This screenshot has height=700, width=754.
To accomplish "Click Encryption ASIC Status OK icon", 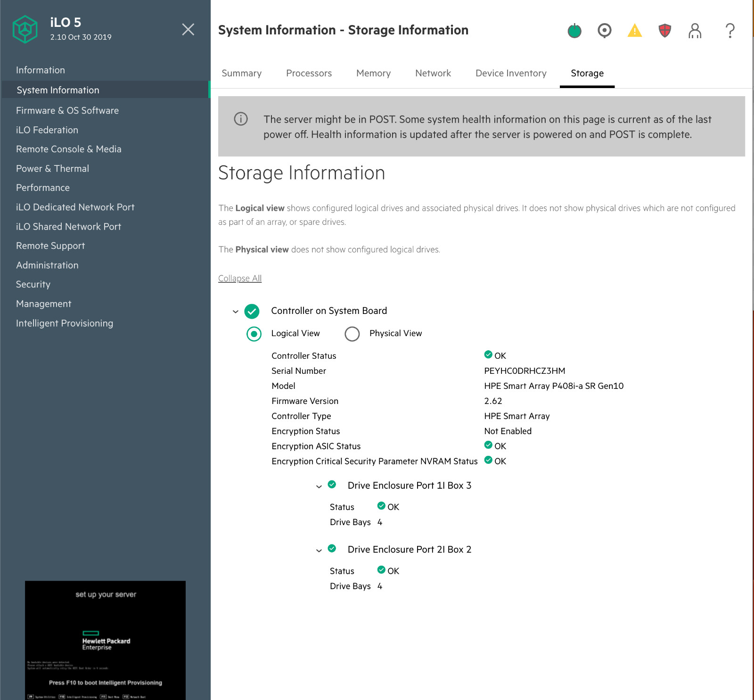I will coord(488,445).
